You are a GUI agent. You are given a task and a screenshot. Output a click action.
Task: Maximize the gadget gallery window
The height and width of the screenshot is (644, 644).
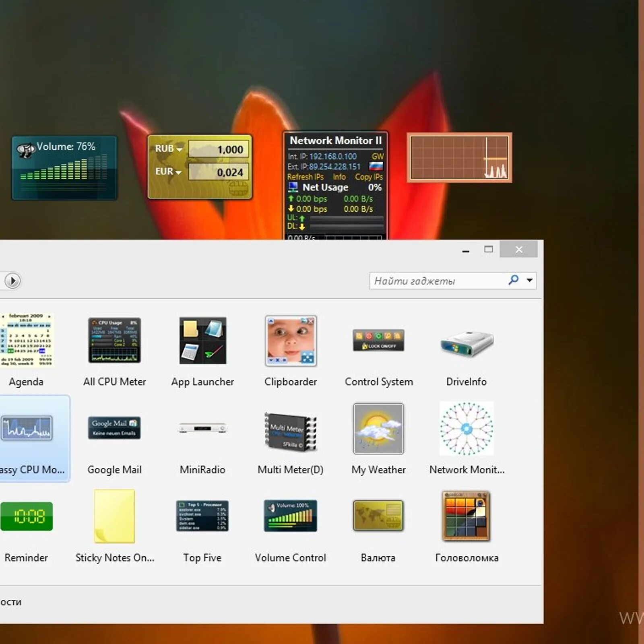click(x=489, y=249)
